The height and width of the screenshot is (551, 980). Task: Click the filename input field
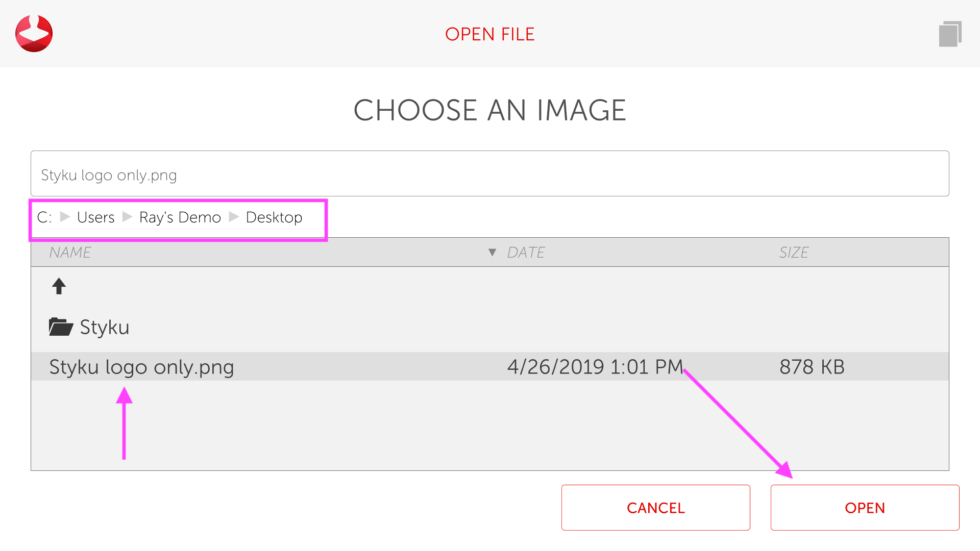click(x=489, y=174)
